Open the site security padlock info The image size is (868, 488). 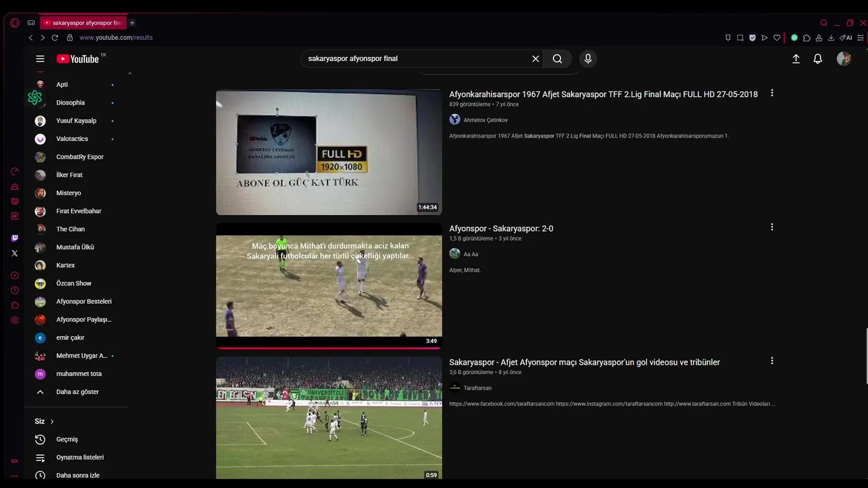[69, 38]
